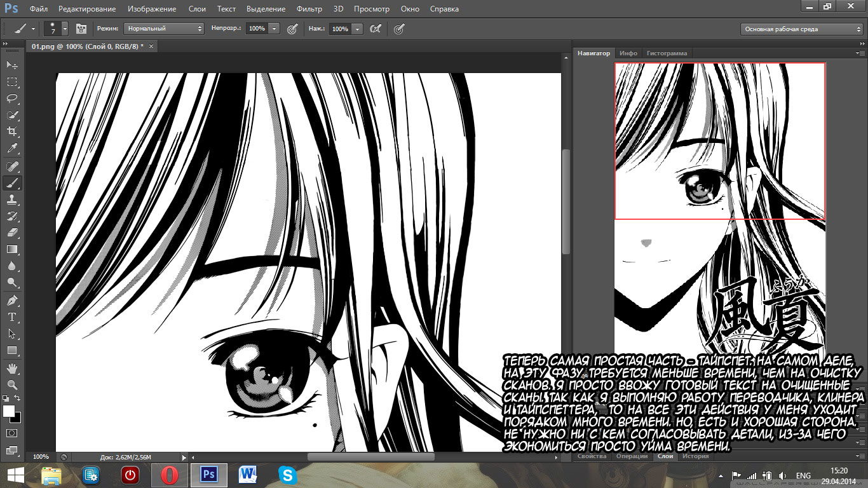868x488 pixels.
Task: Open the Фильтр menu
Action: click(309, 9)
